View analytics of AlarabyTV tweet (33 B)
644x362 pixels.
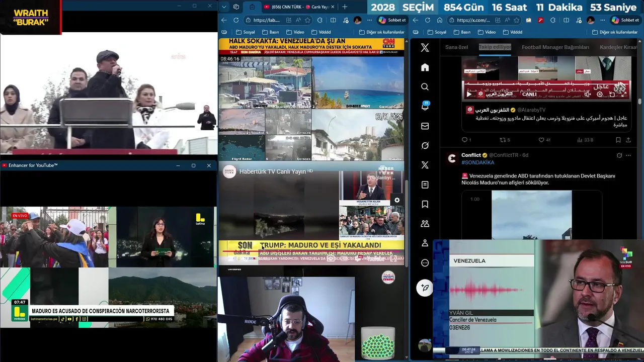pyautogui.click(x=585, y=140)
